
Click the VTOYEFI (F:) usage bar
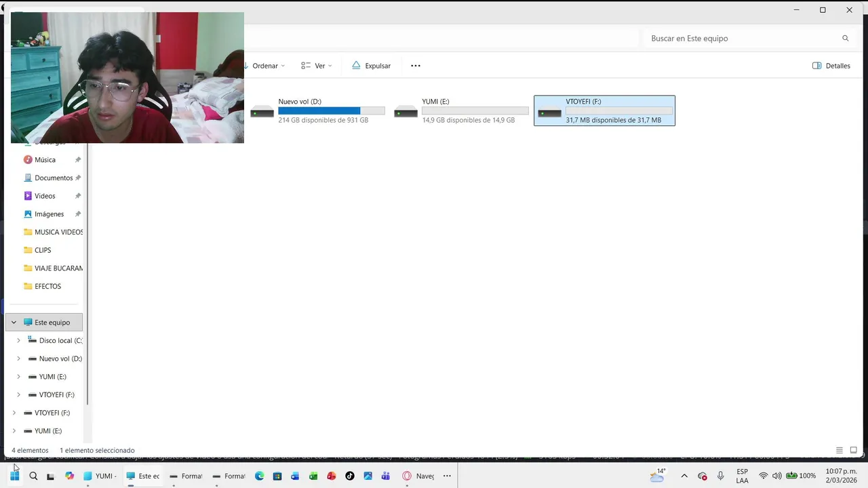(619, 110)
